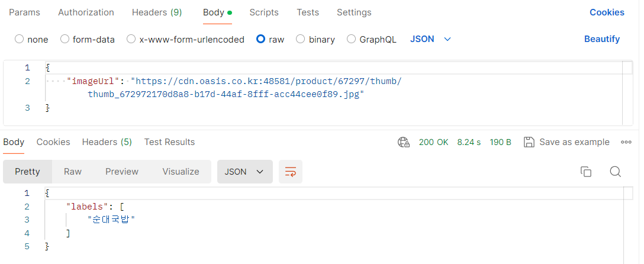This screenshot has width=644, height=264.
Task: Open the Test Results response tab
Action: coord(169,142)
